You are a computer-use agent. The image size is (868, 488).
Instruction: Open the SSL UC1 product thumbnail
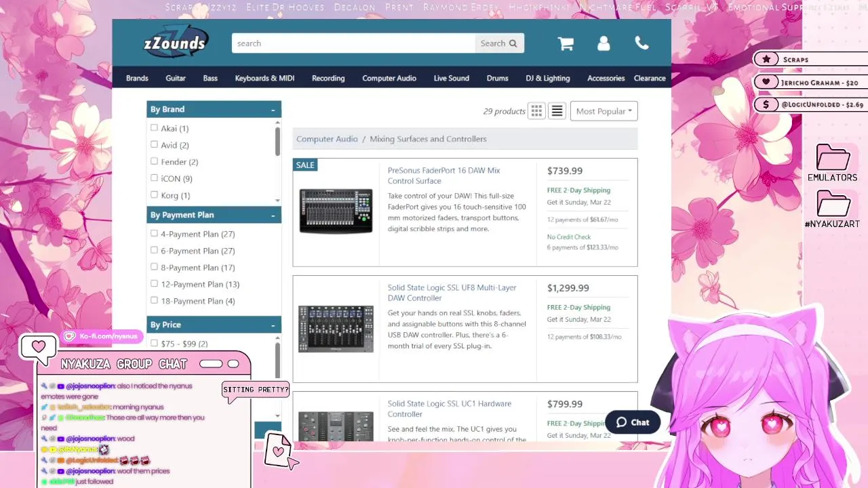click(336, 427)
